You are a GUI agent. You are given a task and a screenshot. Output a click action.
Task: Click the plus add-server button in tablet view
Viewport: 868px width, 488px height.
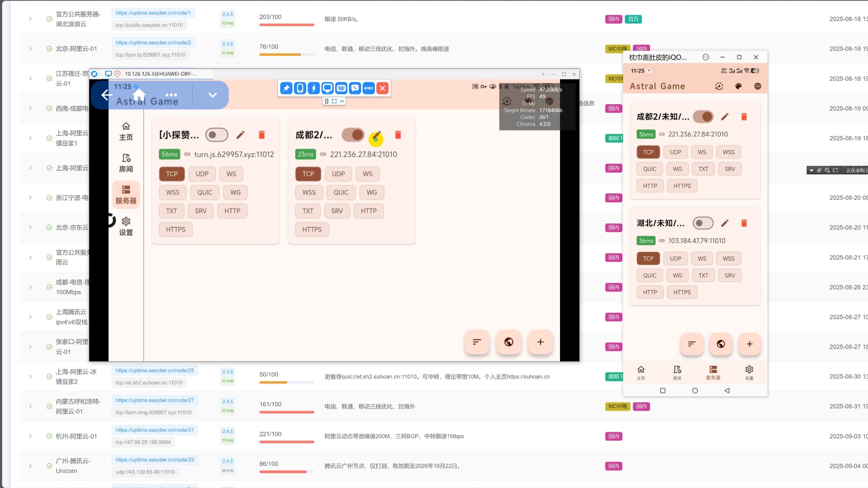click(x=540, y=342)
